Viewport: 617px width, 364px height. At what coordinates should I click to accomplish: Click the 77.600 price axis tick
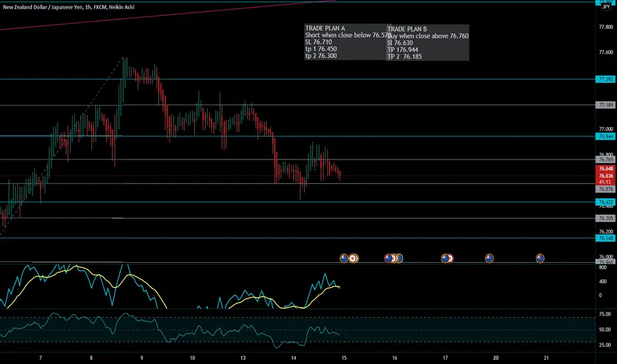(x=606, y=52)
